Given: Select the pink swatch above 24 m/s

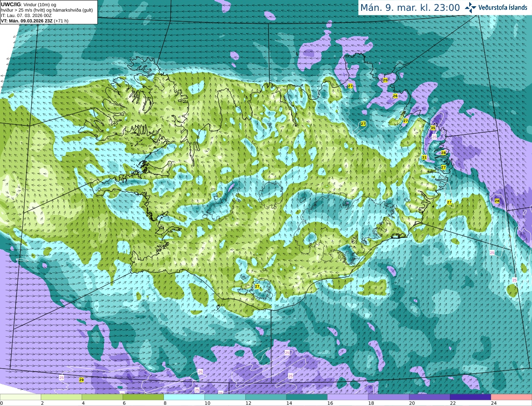Looking at the screenshot, I should [511, 397].
